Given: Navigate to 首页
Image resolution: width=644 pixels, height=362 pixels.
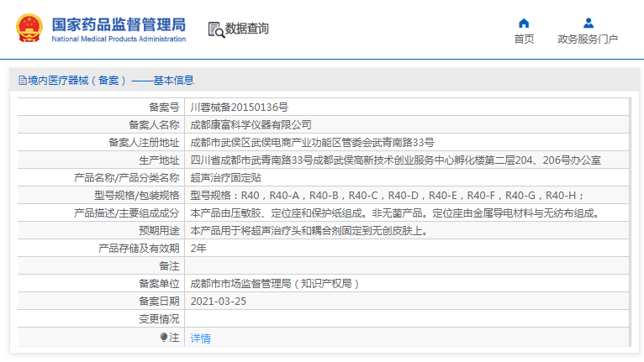Looking at the screenshot, I should click(524, 39).
